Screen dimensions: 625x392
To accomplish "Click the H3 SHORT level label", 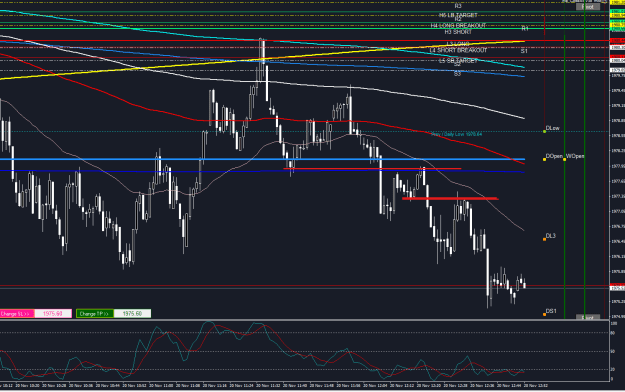I will [458, 32].
